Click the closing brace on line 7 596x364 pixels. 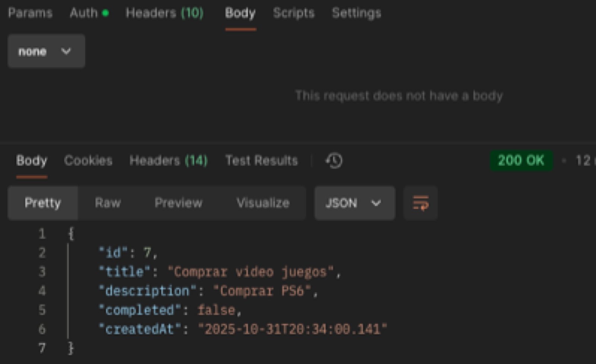[x=71, y=348]
